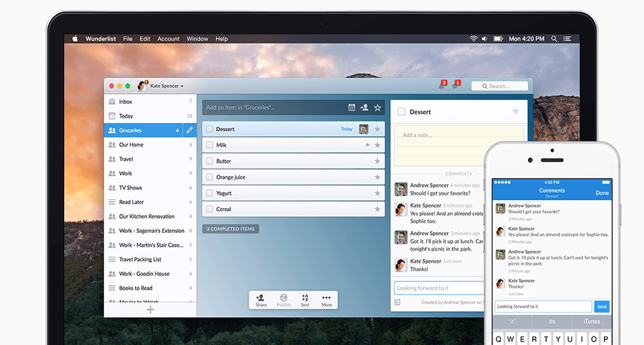Open the File menu
The height and width of the screenshot is (345, 644).
click(x=128, y=39)
